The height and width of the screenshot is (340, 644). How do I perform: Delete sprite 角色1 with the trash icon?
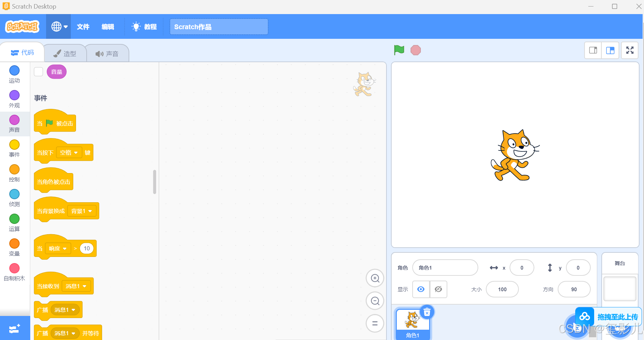427,312
